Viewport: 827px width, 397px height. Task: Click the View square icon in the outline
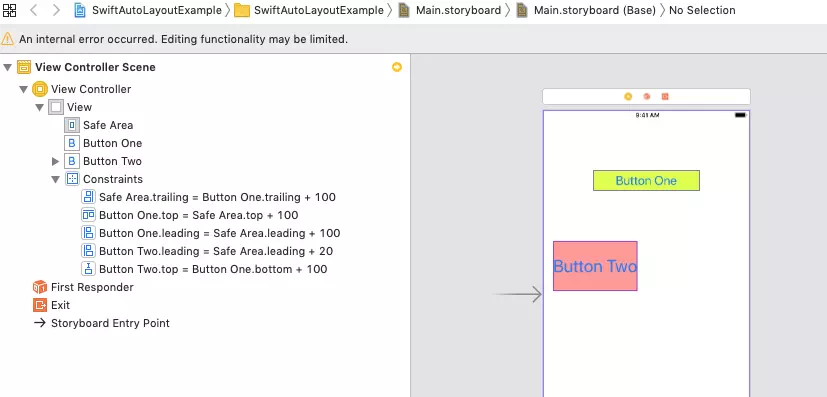pos(55,107)
